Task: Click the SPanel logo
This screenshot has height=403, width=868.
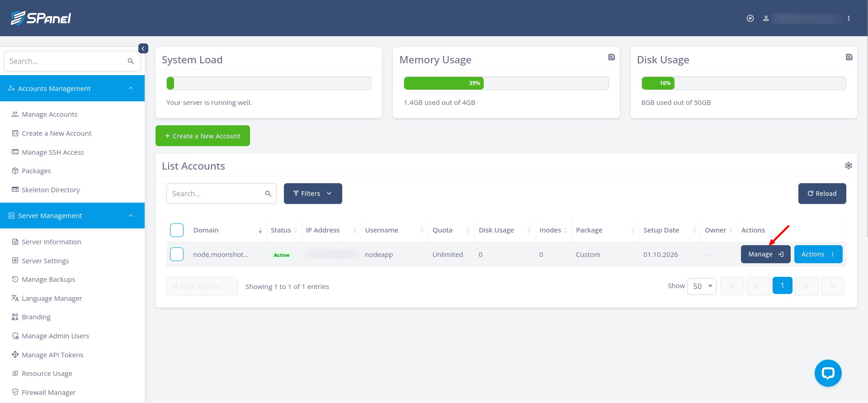Action: [41, 18]
